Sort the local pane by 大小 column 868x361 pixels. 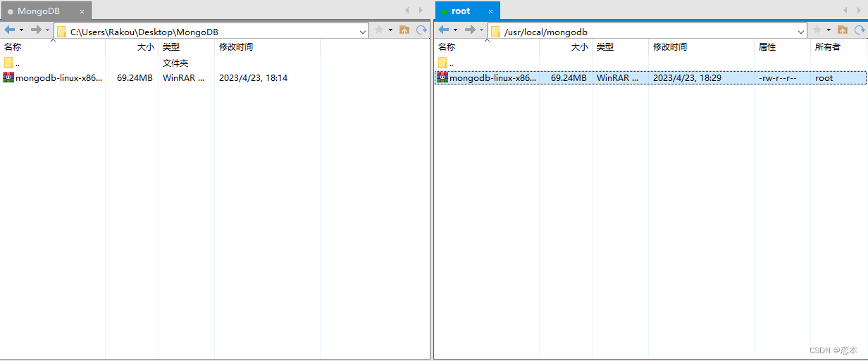132,47
